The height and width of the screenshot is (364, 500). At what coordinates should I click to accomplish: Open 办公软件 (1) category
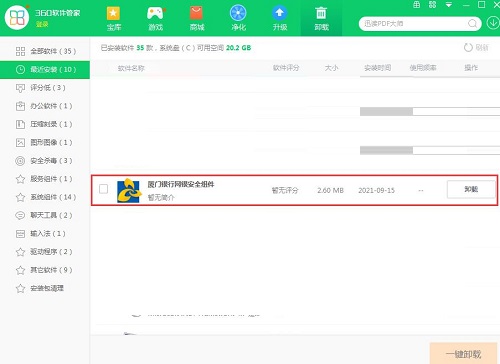(45, 106)
